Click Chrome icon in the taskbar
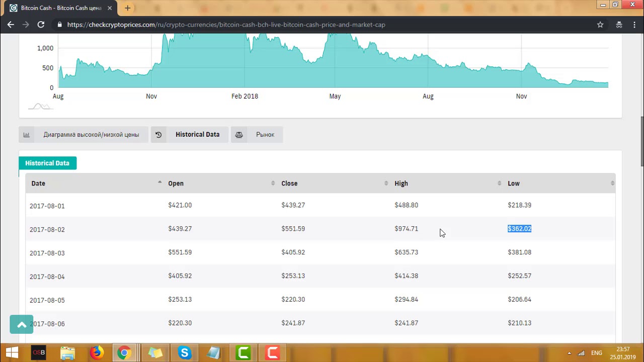Screen dimensions: 644x362 click(x=124, y=353)
